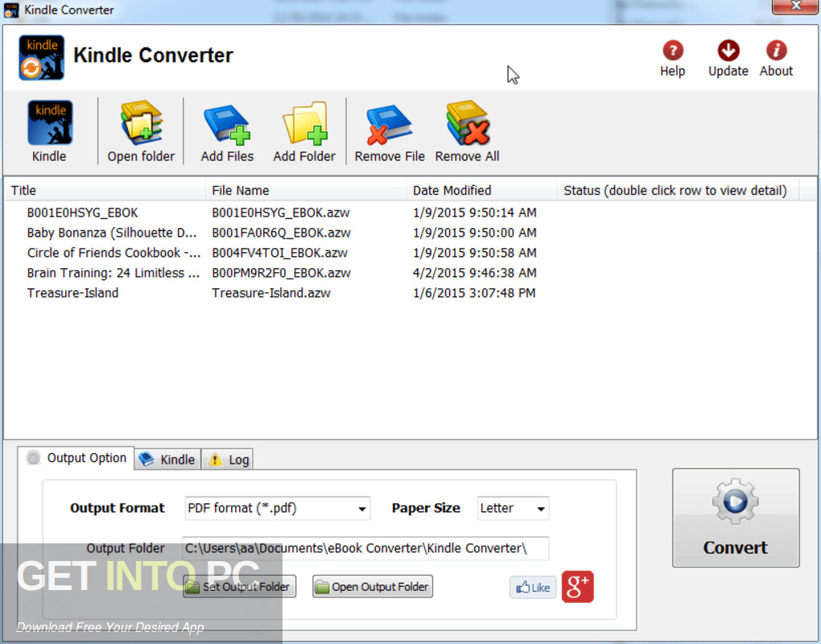This screenshot has height=644, width=821.
Task: Sort by the Title column header
Action: click(105, 190)
